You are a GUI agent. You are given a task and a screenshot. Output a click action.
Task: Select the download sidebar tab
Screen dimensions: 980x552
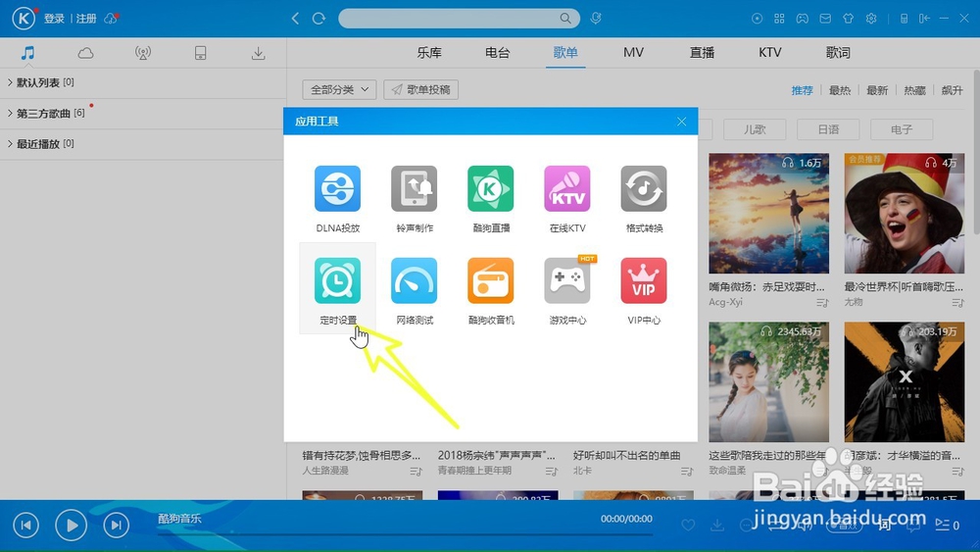[258, 53]
